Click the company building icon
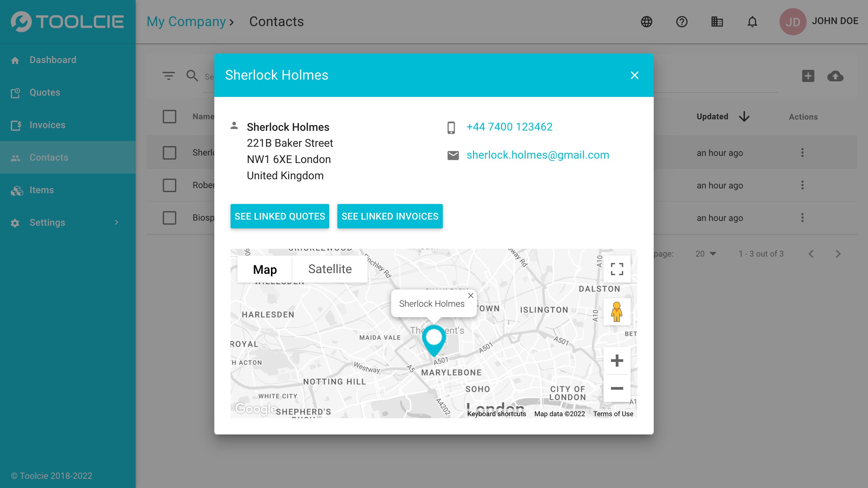 point(717,22)
